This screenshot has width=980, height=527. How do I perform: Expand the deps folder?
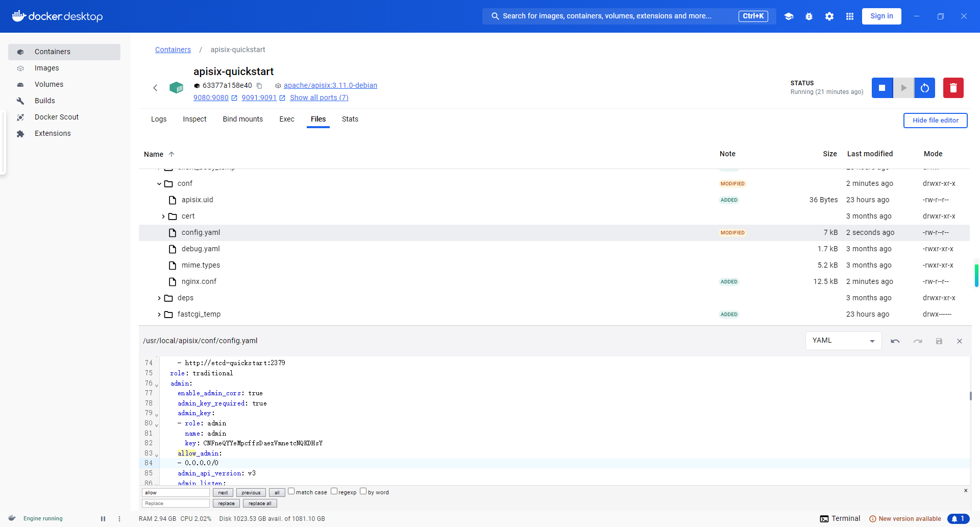point(159,298)
